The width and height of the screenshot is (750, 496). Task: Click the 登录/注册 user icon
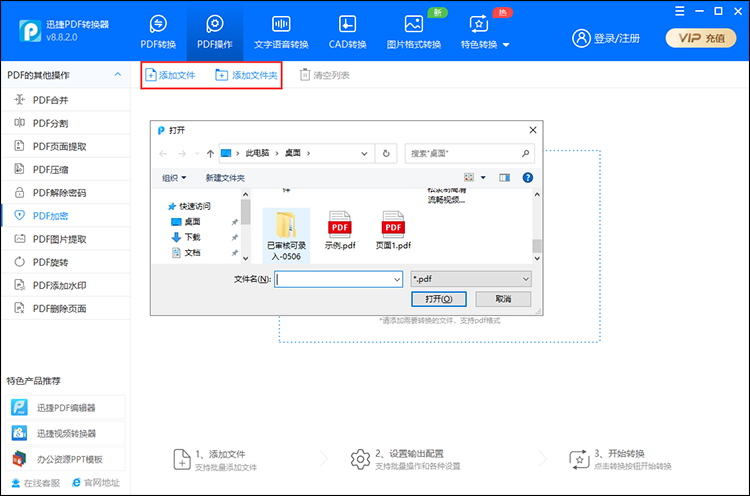point(581,38)
